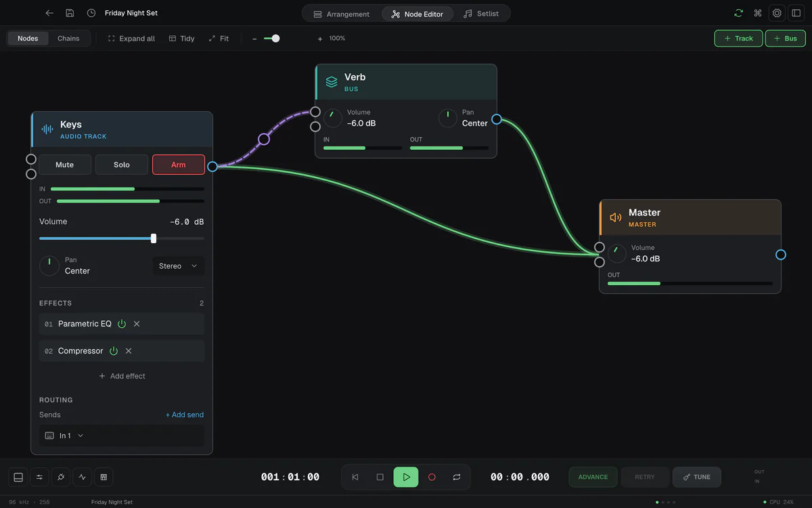Click the Master speaker icon

[x=616, y=217]
